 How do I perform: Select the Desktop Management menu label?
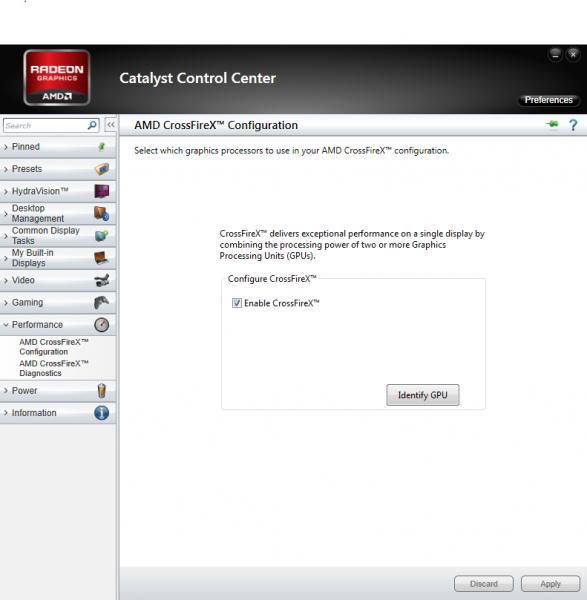click(x=38, y=213)
